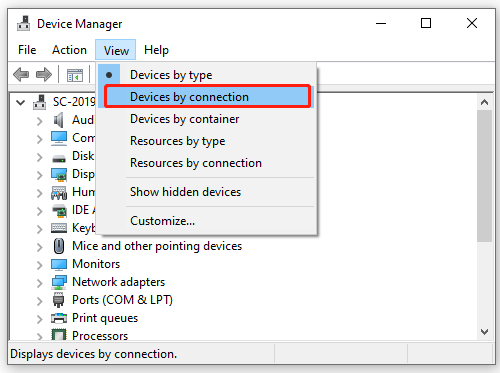The image size is (500, 373).
Task: Expand the Audio category chevron
Action: coord(40,121)
